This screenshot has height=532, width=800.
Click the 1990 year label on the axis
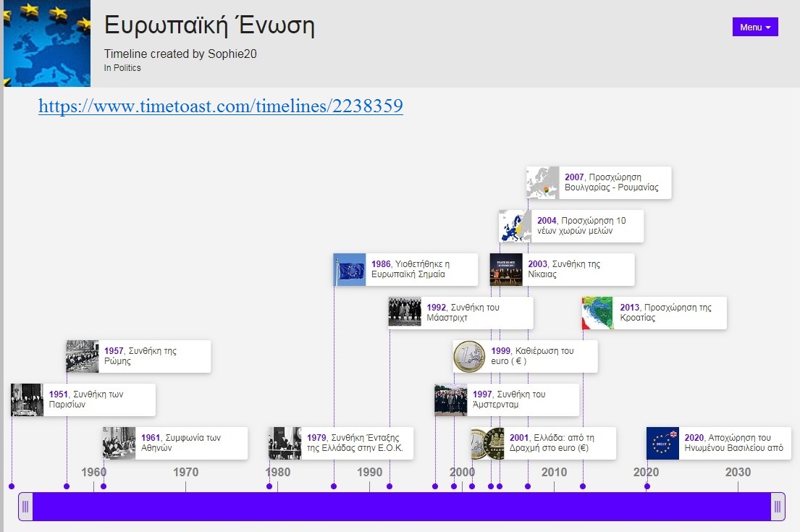point(369,473)
